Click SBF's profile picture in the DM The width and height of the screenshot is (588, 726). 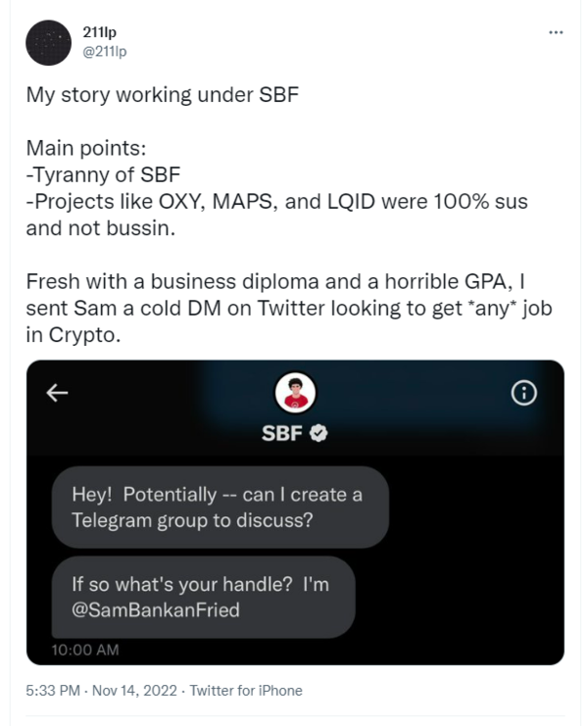pyautogui.click(x=295, y=395)
